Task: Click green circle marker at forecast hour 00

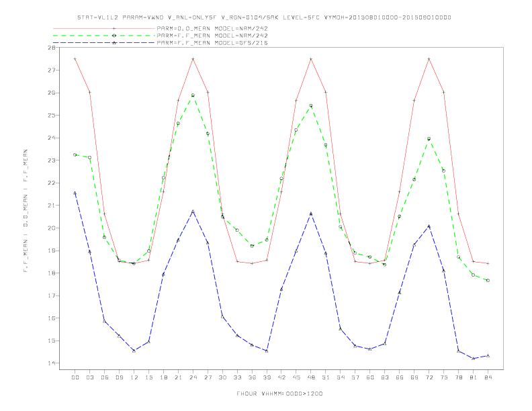Action: (75, 154)
